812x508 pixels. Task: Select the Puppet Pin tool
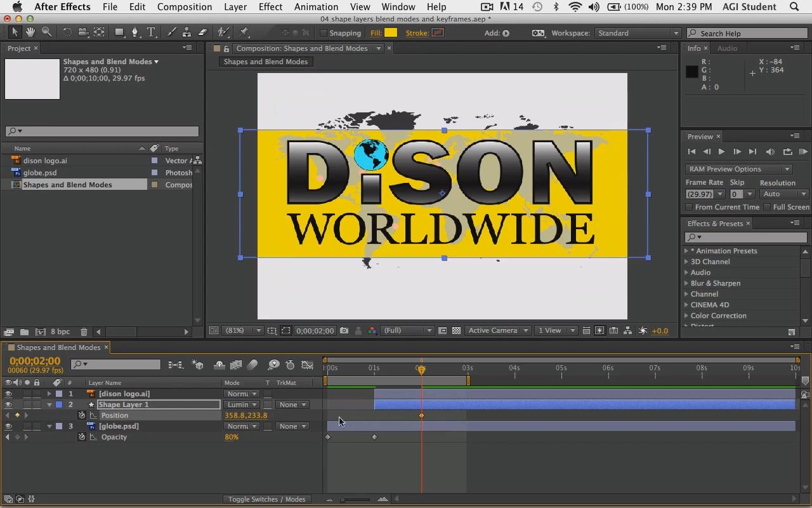(x=244, y=32)
